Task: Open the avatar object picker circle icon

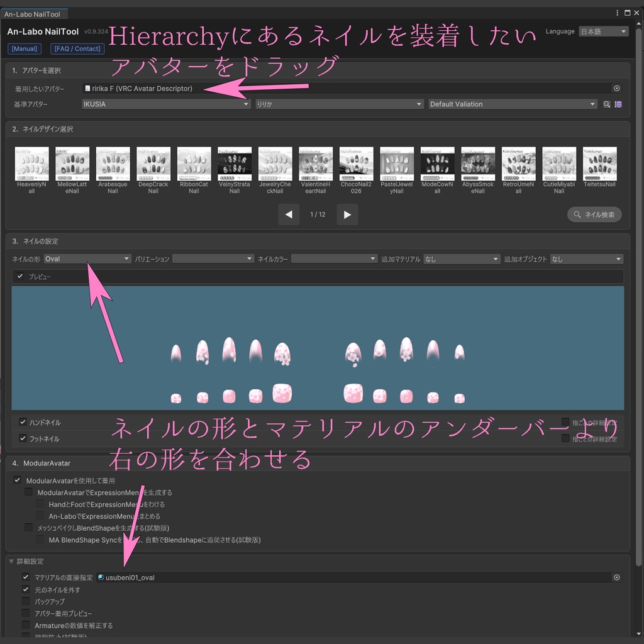Action: coord(616,88)
